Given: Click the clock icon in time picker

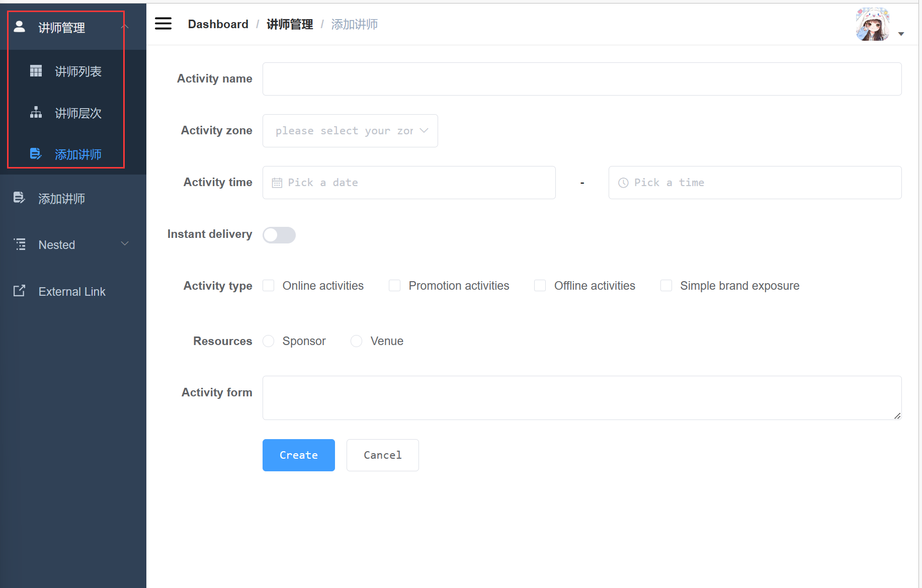Looking at the screenshot, I should [x=623, y=183].
